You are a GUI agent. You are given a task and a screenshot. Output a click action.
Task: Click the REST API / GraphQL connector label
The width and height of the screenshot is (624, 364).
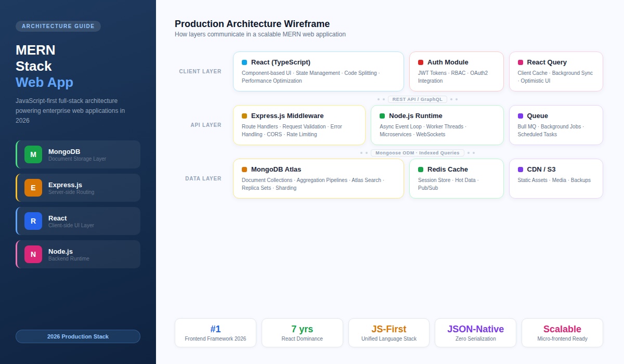click(418, 99)
